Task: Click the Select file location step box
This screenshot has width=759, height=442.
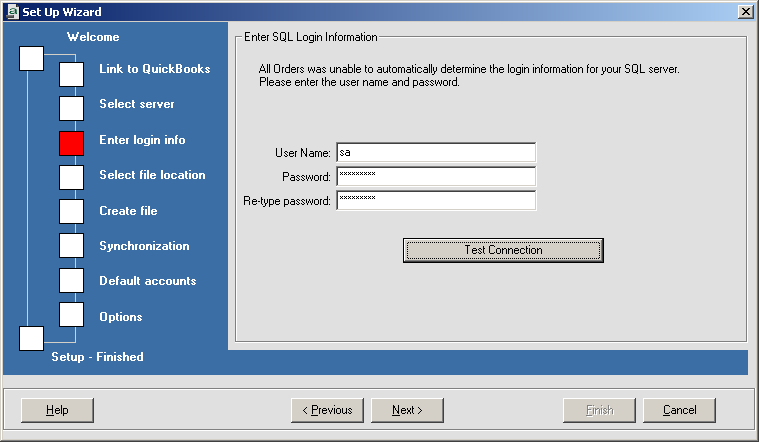Action: click(x=72, y=177)
